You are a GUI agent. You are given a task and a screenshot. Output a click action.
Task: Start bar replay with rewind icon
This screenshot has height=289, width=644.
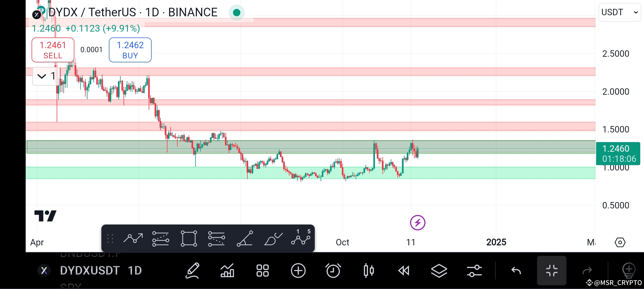point(404,271)
